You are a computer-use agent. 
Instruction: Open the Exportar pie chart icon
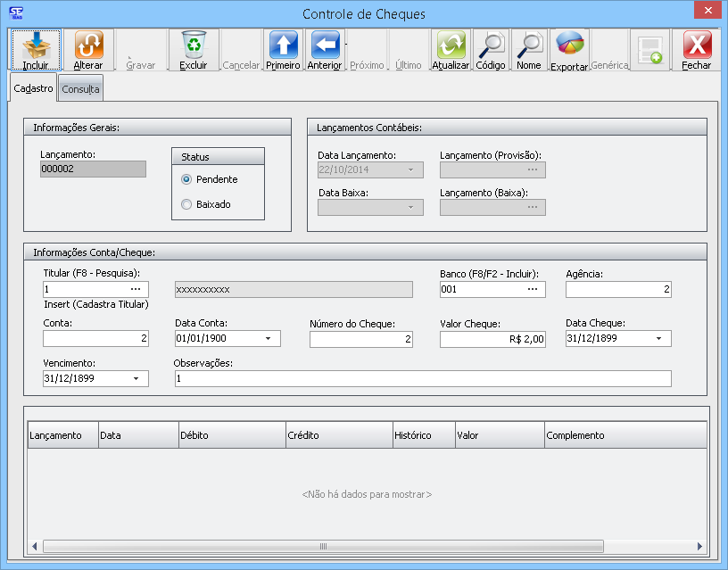[x=569, y=45]
